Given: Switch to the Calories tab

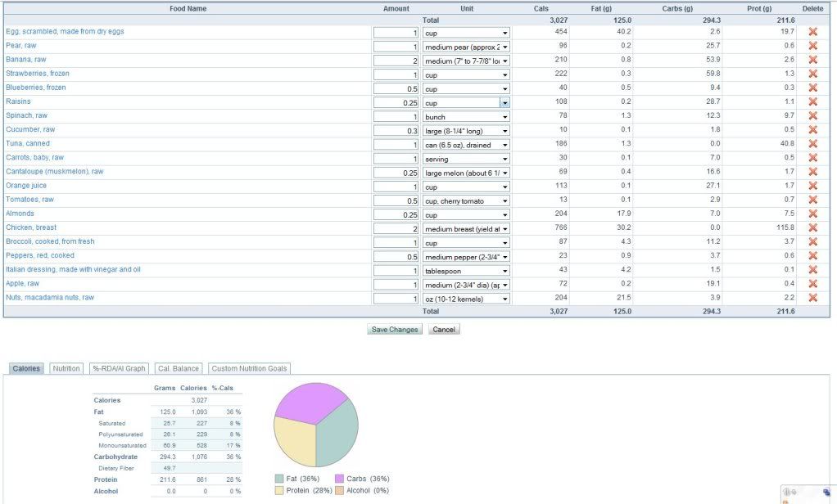Looking at the screenshot, I should click(x=26, y=368).
